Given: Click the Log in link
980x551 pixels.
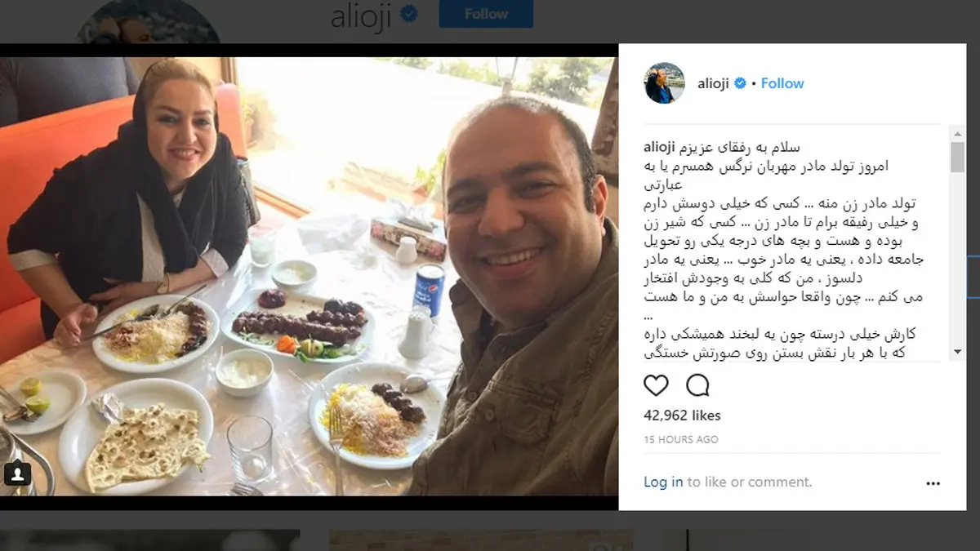Looking at the screenshot, I should (663, 482).
